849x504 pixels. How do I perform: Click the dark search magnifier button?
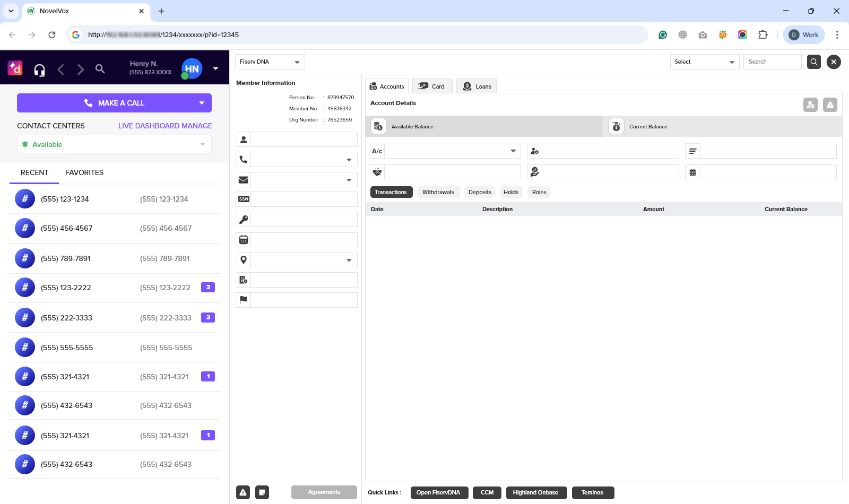[x=814, y=62]
